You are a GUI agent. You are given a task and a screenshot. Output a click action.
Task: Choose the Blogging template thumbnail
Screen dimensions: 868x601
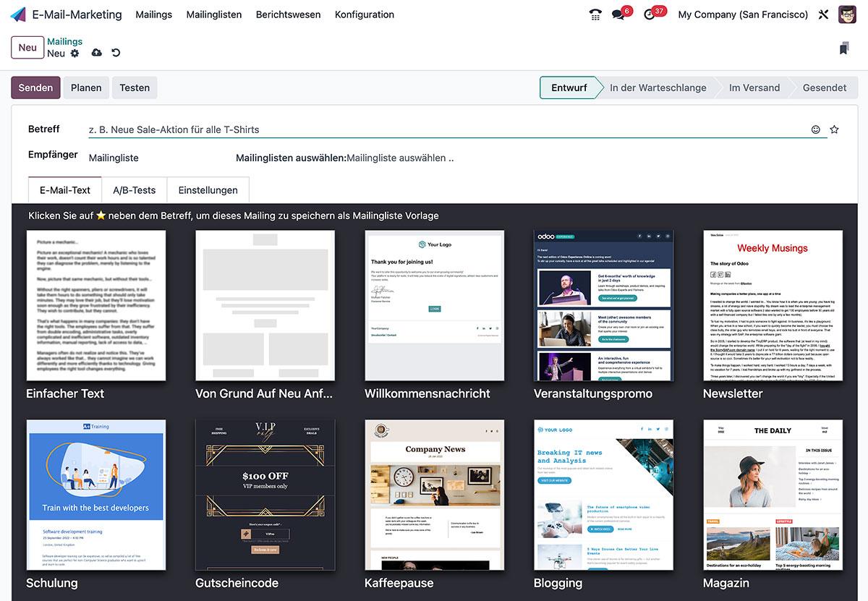pos(604,495)
